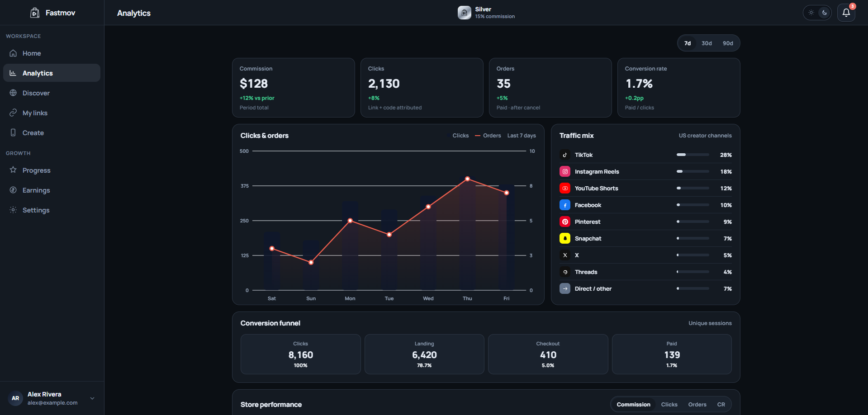Viewport: 868px width, 415px height.
Task: Click the +12% vs prior text
Action: pyautogui.click(x=257, y=98)
